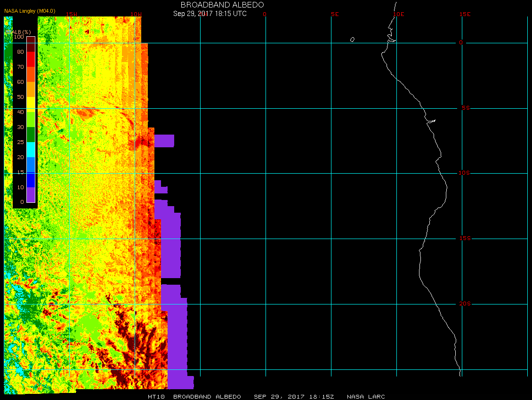Select the dark blue legend color band
Screen dimensions: 532x400
click(x=31, y=180)
